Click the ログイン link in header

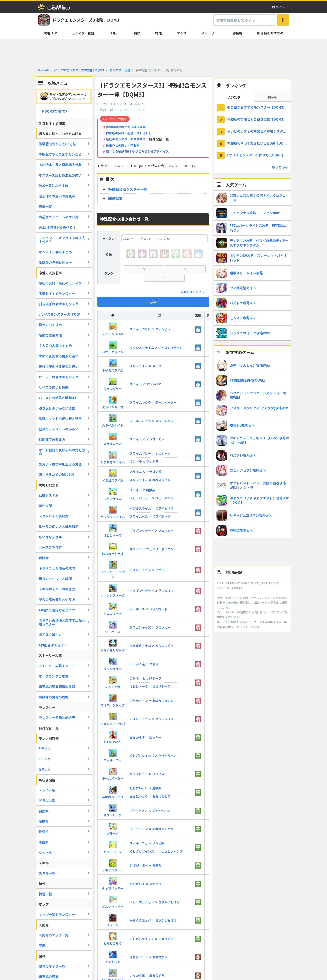278,7
